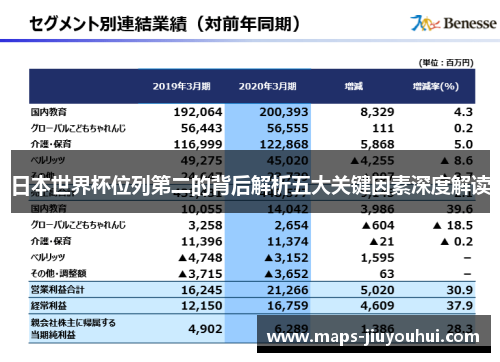Select the 営業利益合計 row label
The width and height of the screenshot is (500, 362).
pos(57,290)
